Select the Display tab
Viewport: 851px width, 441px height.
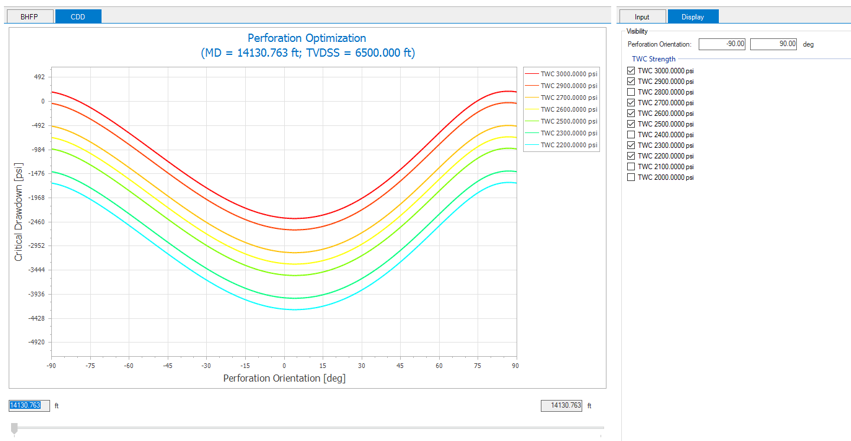(692, 17)
